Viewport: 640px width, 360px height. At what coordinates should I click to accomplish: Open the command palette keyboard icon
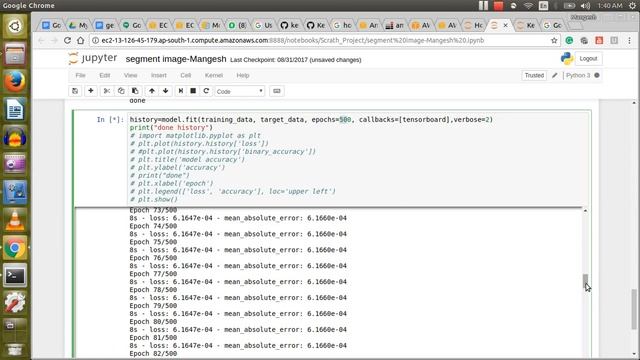tap(277, 91)
